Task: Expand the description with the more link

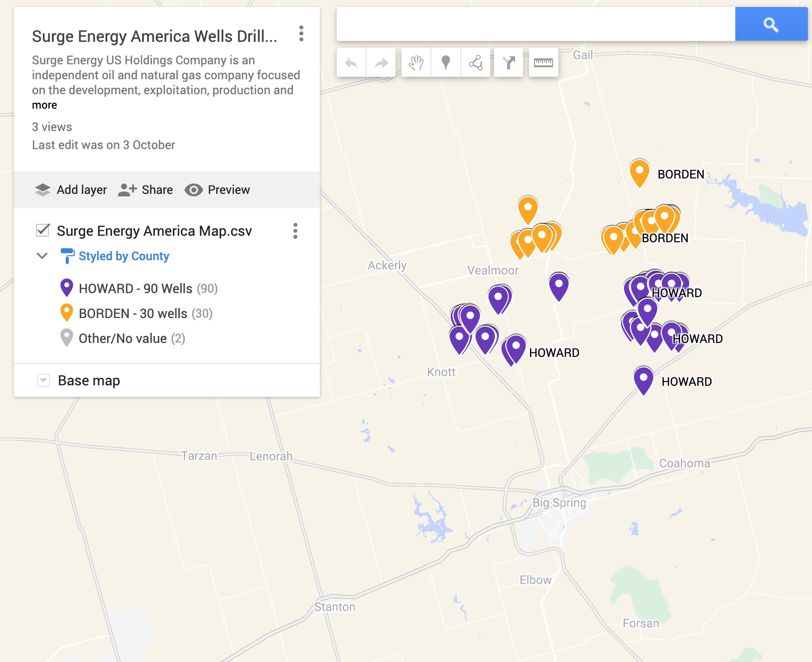Action: 44,105
